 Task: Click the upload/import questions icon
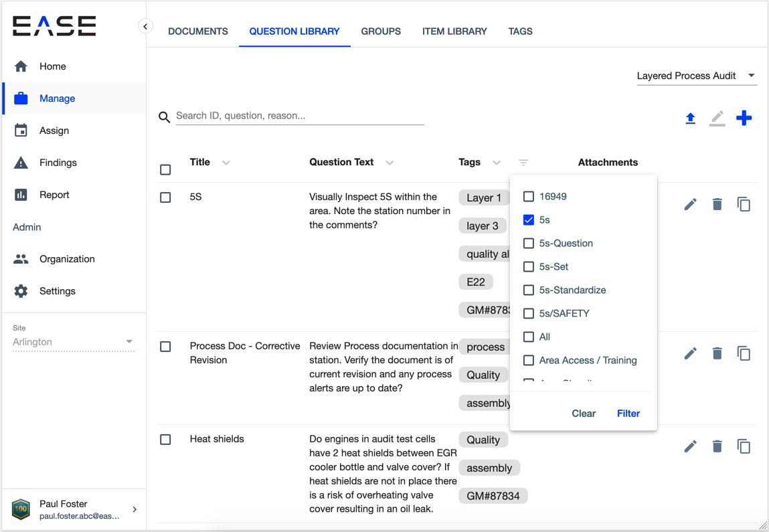pyautogui.click(x=690, y=118)
